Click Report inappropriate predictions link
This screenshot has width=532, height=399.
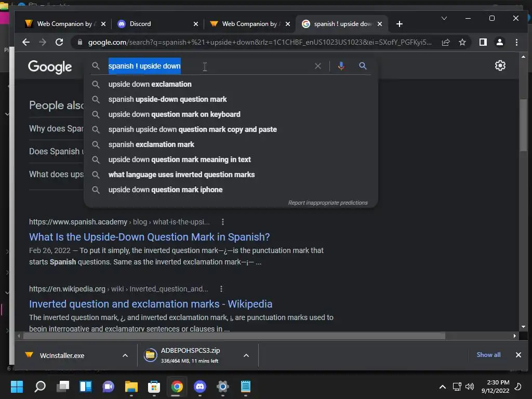click(x=328, y=203)
